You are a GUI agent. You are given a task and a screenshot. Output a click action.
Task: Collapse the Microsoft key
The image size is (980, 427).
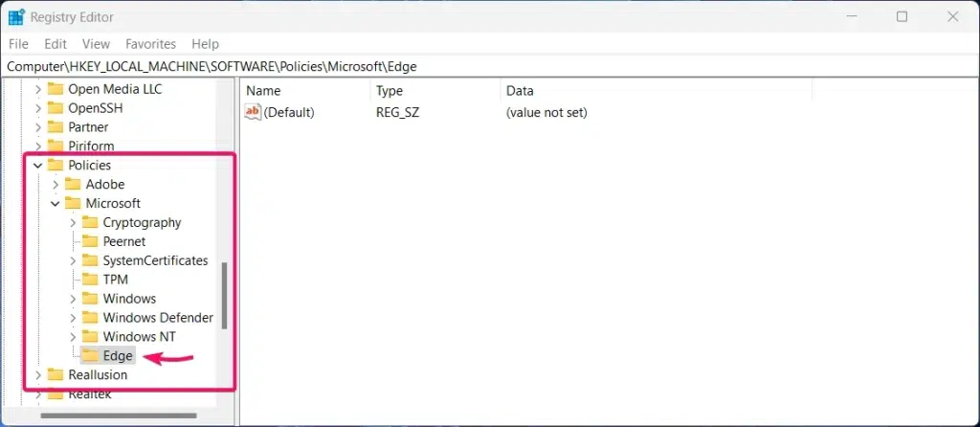56,204
